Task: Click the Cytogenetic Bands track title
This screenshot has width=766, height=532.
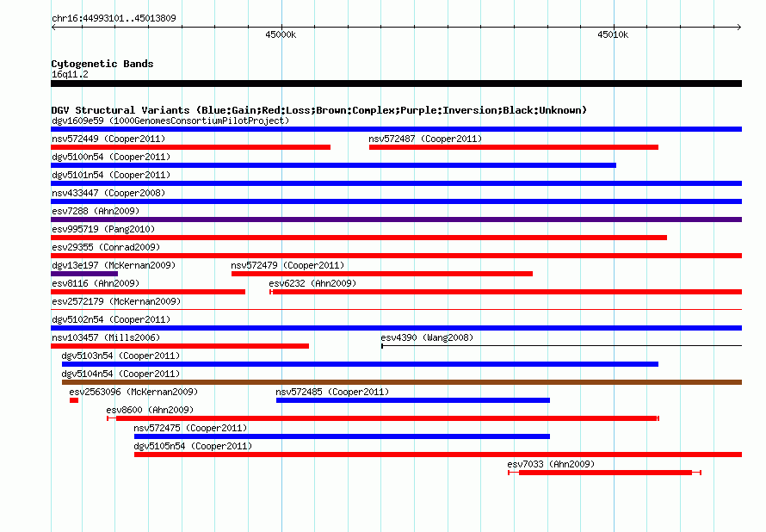Action: 102,64
